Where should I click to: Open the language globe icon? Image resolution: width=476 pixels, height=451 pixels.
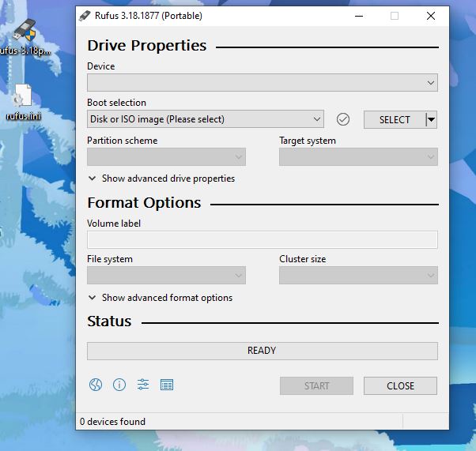(96, 385)
